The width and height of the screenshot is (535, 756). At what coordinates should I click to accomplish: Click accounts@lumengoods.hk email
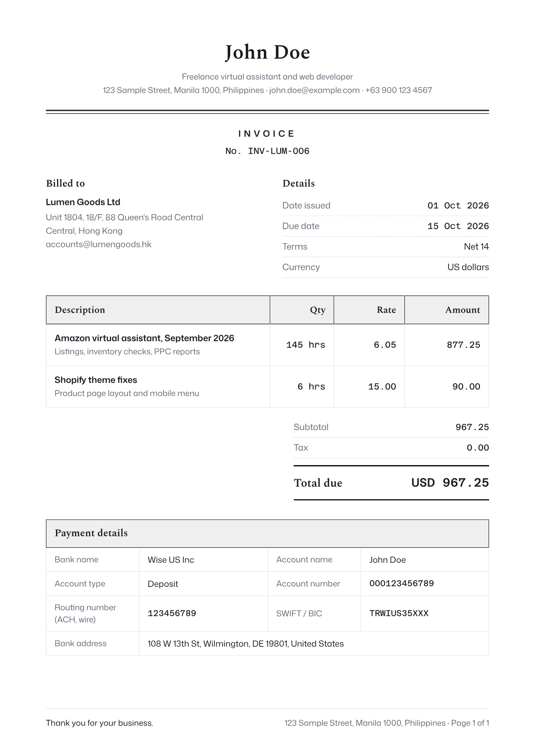(99, 244)
